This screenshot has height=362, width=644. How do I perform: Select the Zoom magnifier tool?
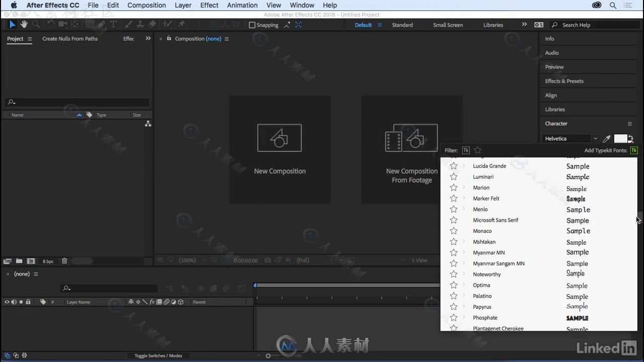(36, 24)
